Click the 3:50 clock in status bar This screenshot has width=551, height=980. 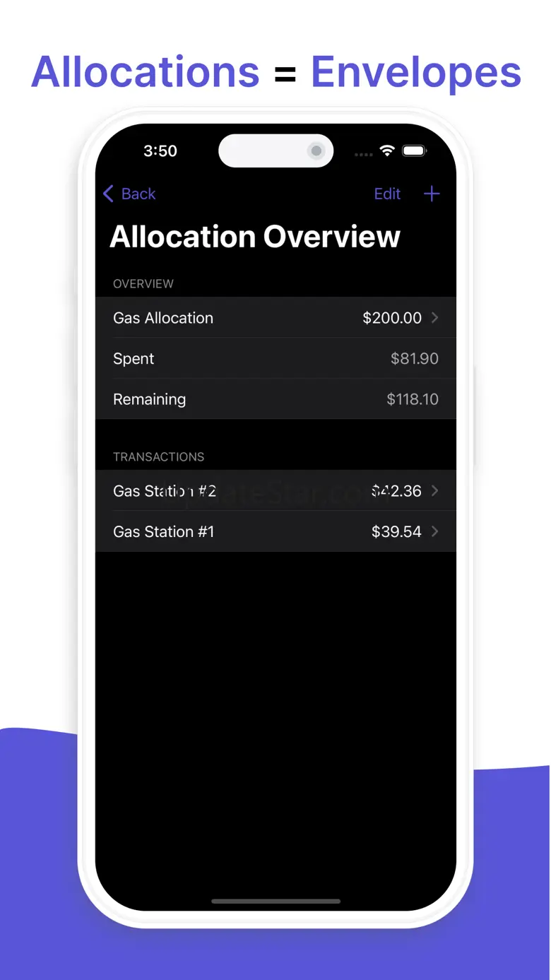pos(160,150)
